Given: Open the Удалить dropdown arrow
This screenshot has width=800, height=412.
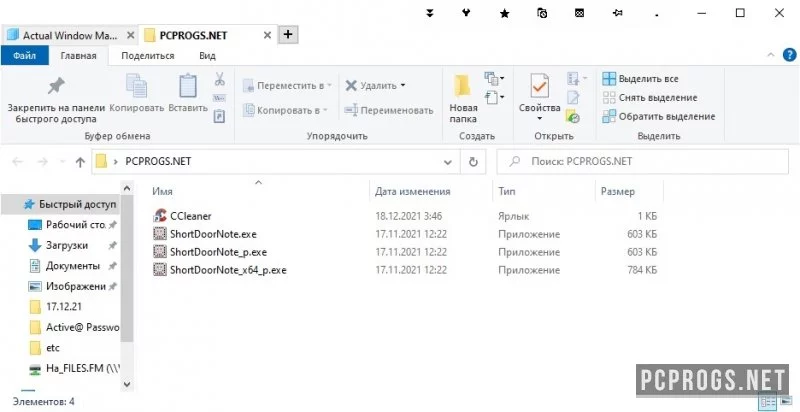Looking at the screenshot, I should click(x=403, y=85).
